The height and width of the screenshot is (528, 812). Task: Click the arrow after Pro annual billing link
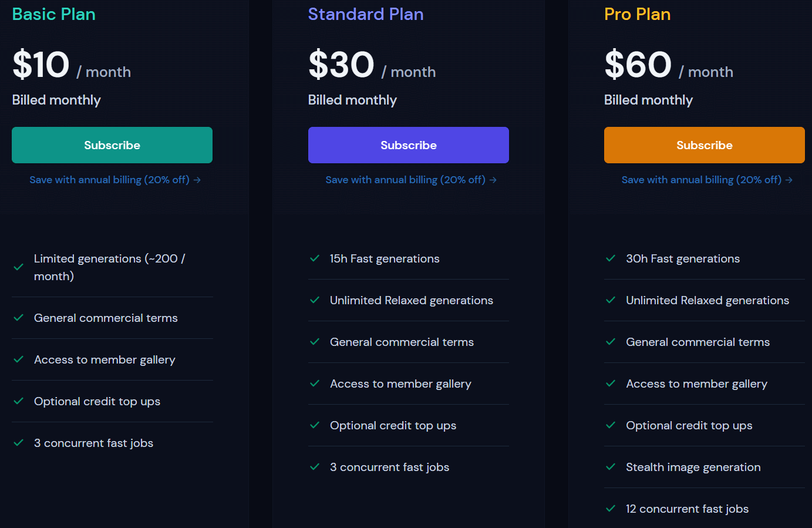point(789,180)
